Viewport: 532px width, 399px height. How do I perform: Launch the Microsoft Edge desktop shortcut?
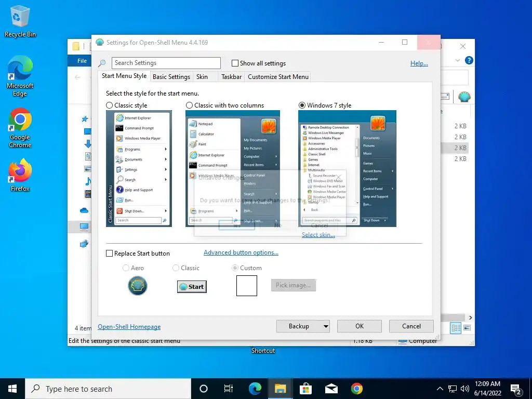[20, 76]
